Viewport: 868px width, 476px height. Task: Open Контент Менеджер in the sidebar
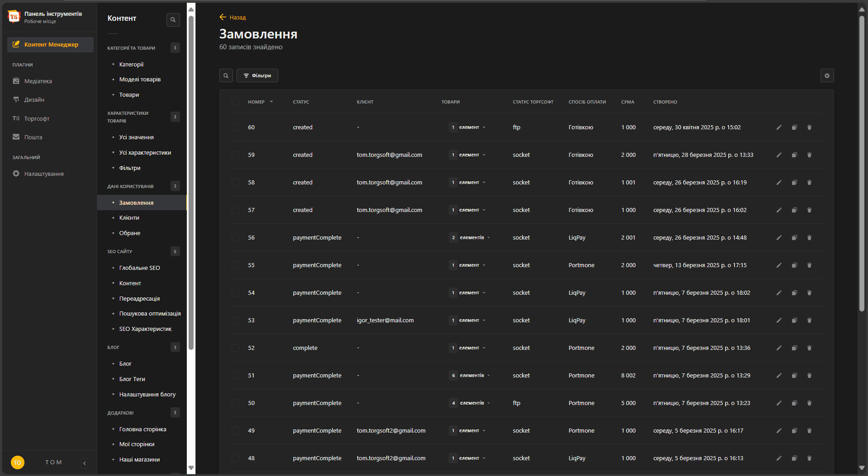[51, 44]
